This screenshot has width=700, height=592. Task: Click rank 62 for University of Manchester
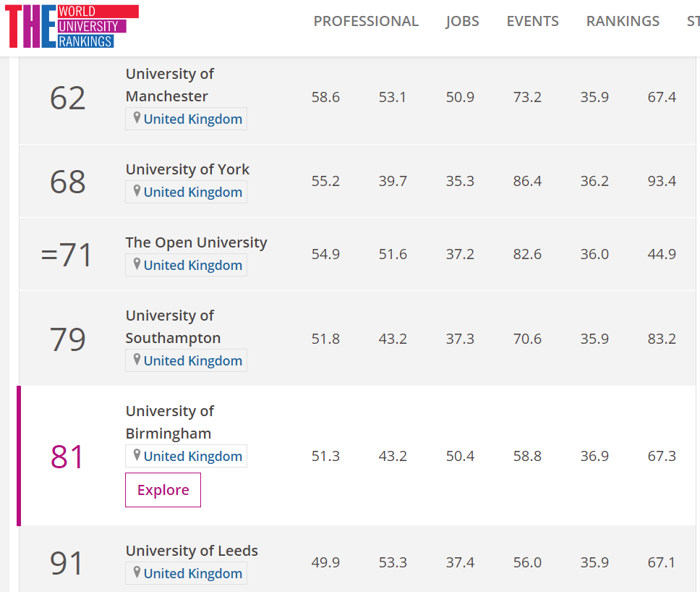coord(67,98)
